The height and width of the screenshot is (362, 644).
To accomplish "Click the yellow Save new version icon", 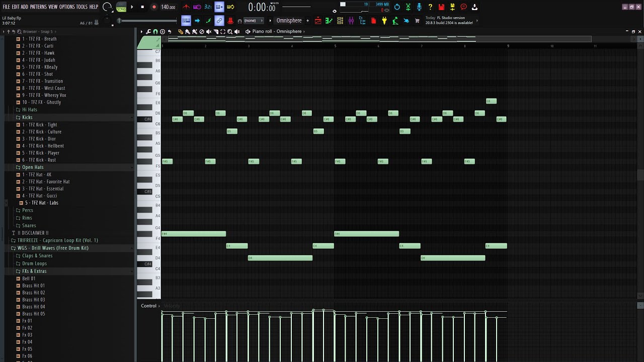I will [452, 7].
